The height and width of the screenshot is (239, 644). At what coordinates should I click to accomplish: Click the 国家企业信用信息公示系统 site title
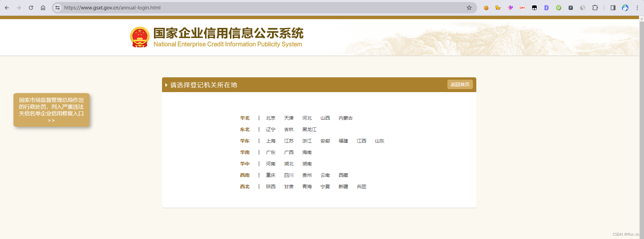coord(228,33)
